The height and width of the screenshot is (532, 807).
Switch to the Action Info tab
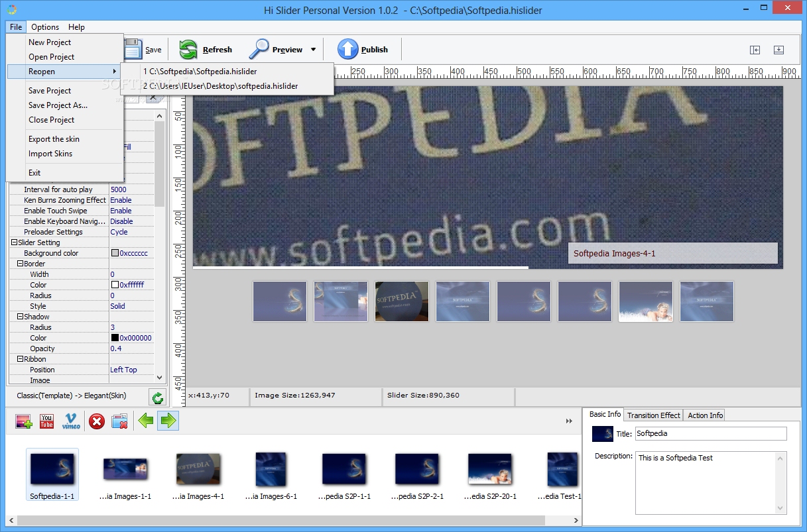705,415
